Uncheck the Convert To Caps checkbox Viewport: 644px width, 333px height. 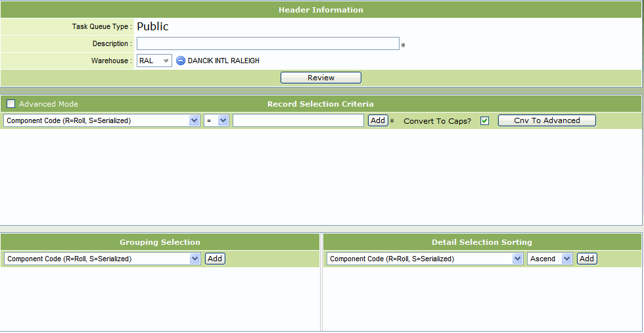tap(485, 121)
